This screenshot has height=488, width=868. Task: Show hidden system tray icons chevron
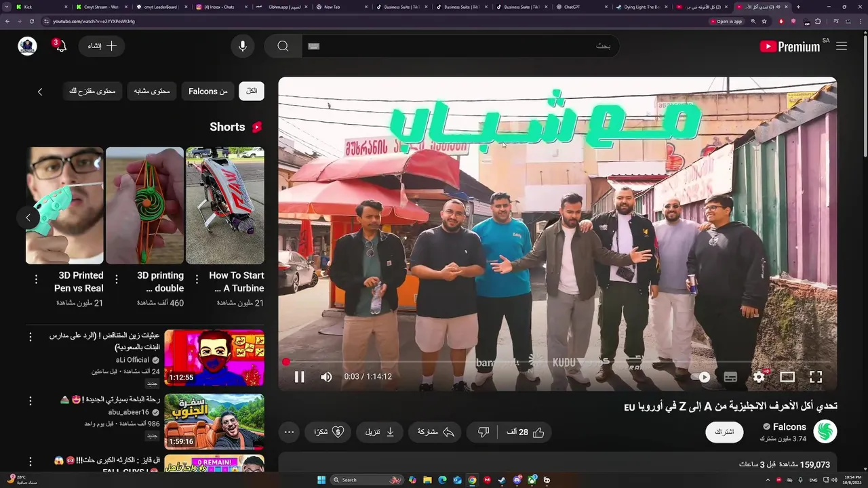tap(768, 480)
